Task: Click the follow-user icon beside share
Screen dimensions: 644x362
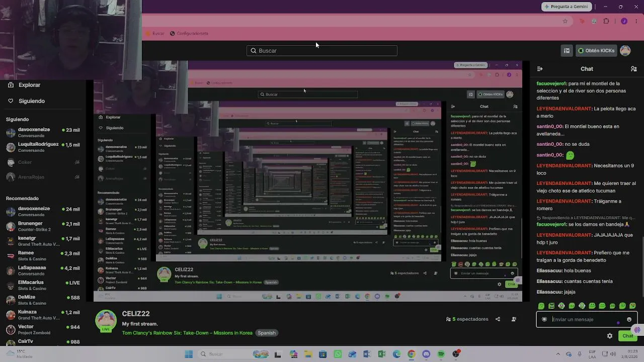Action: click(514, 319)
